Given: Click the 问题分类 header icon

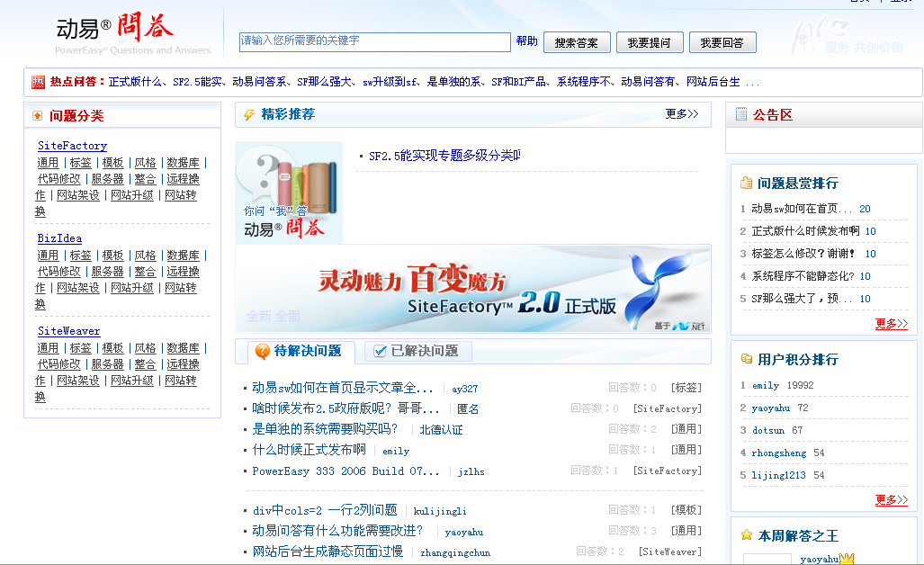Looking at the screenshot, I should point(37,116).
